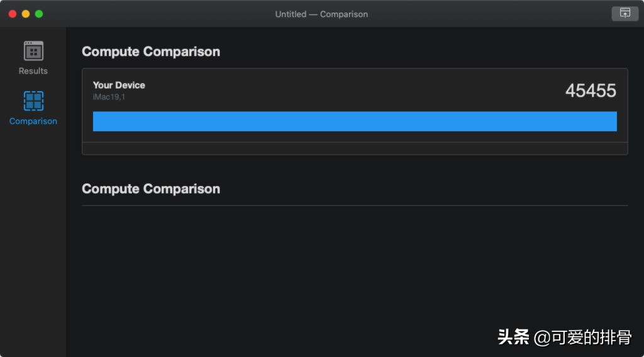Click empty sidebar area below Comparison

point(33,239)
